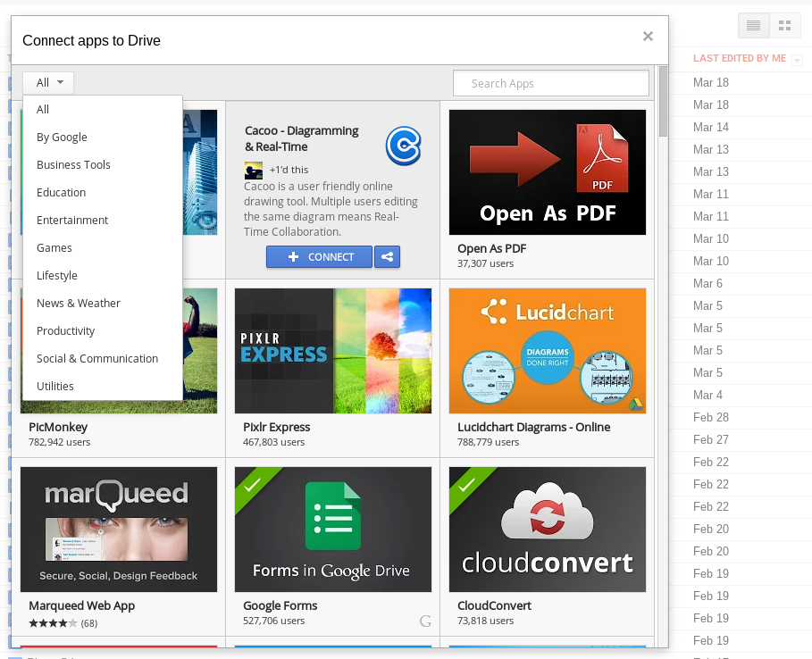Sort by Last Edited By Me column

740,59
